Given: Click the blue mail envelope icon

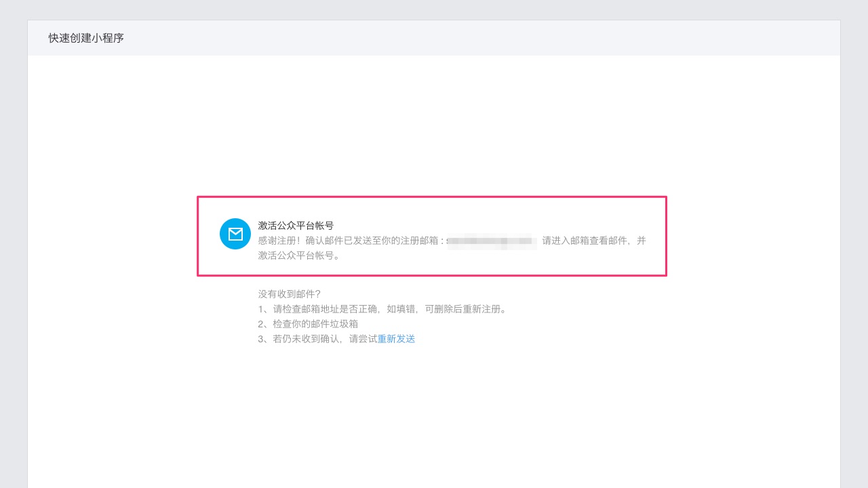Looking at the screenshot, I should coord(235,234).
